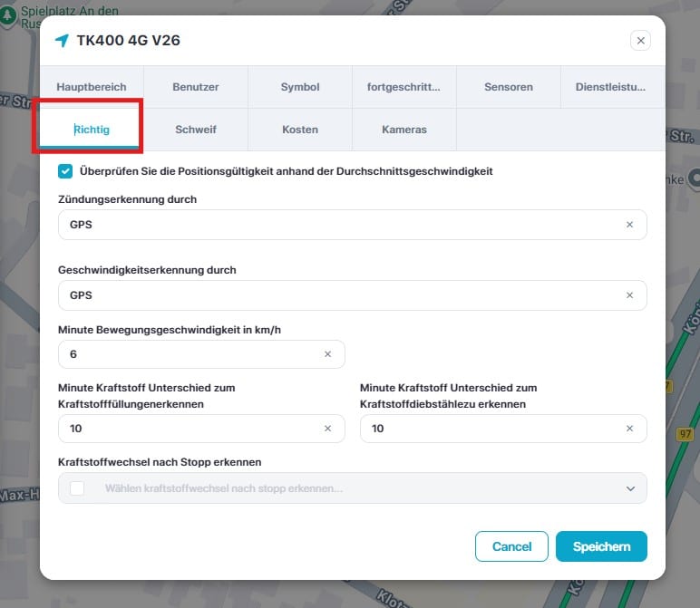Clear the Bewegungsgeschwindigkeit value with X icon
This screenshot has height=608, width=700.
327,354
